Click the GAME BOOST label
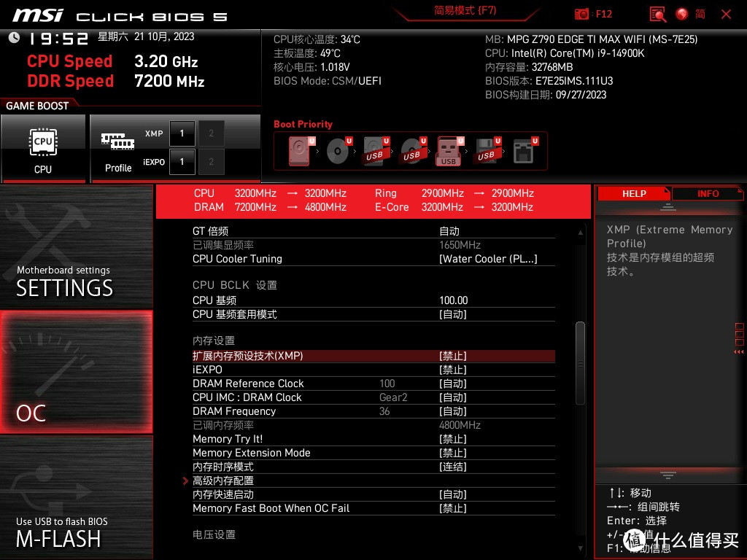The height and width of the screenshot is (560, 747). tap(37, 106)
